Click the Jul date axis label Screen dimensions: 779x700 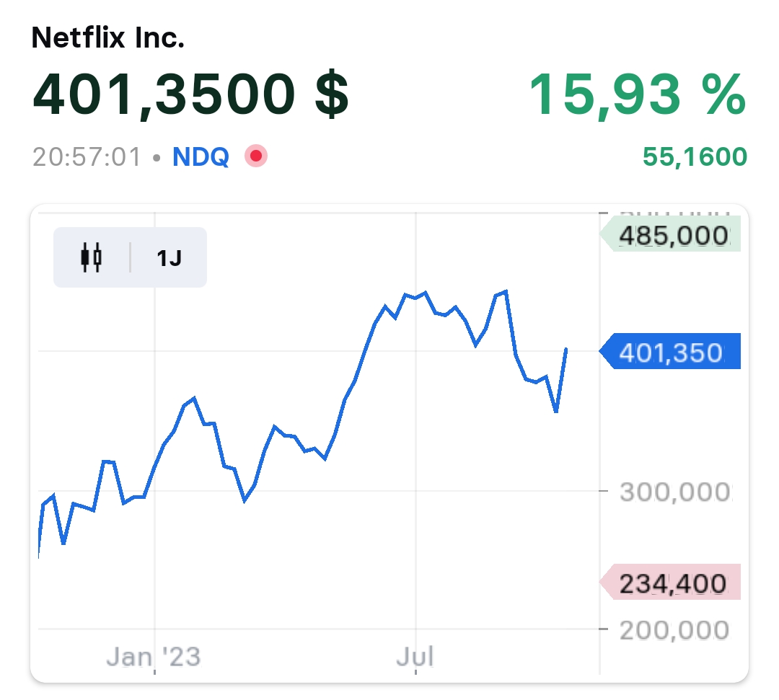(x=415, y=657)
